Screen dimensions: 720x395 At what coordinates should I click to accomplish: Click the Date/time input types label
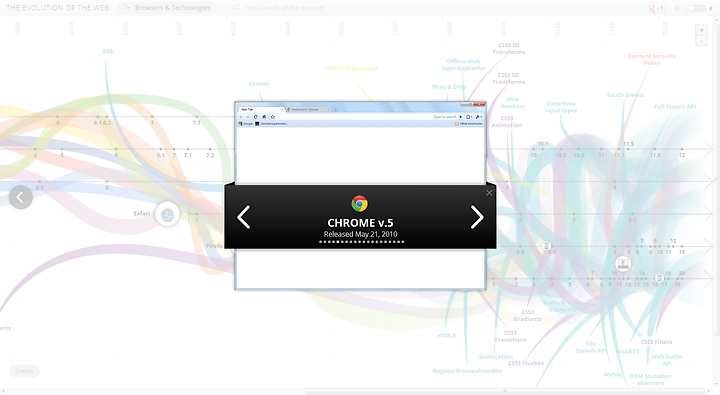(x=561, y=107)
